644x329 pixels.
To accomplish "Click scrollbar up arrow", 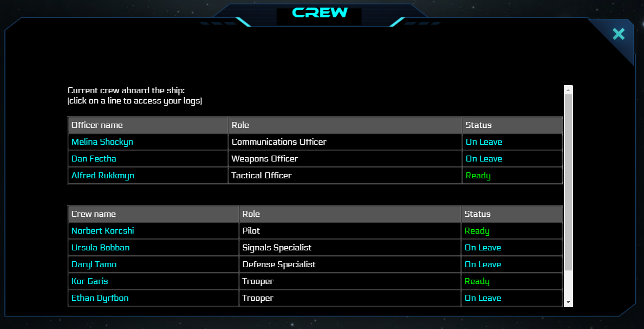I will click(x=568, y=89).
